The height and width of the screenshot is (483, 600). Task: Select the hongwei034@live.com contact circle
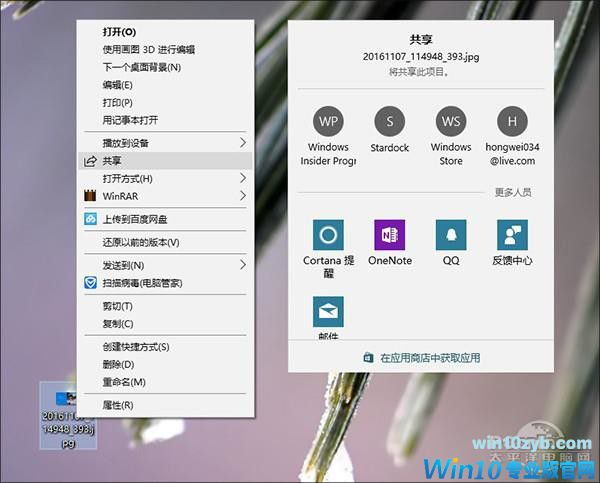[512, 121]
